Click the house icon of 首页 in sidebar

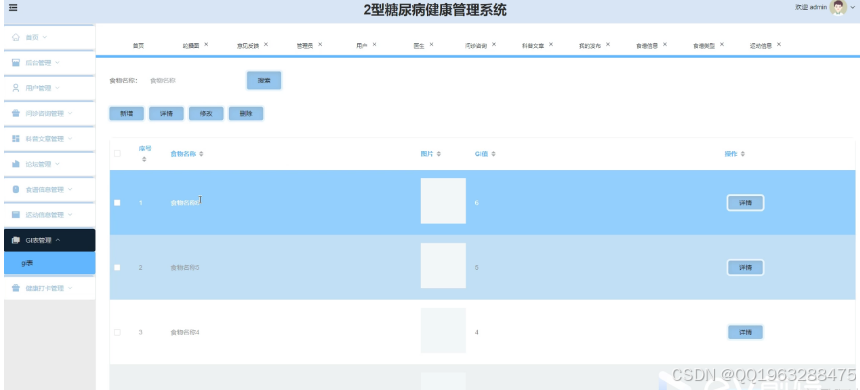(x=16, y=37)
